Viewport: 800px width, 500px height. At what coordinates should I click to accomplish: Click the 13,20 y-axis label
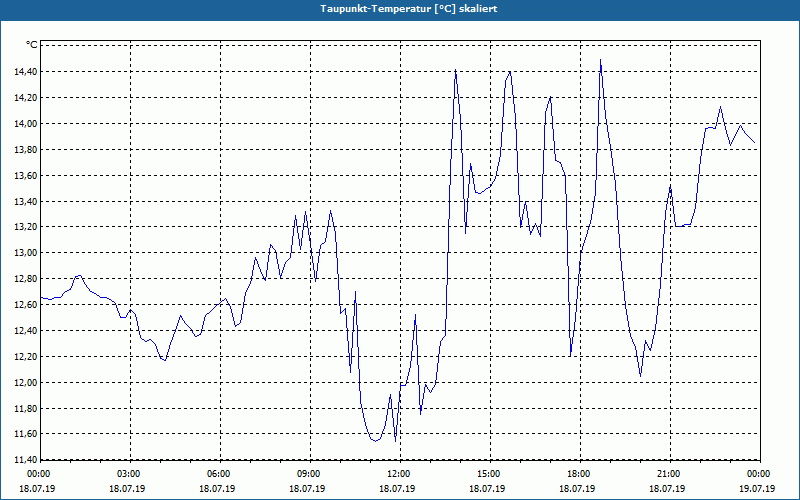click(26, 227)
